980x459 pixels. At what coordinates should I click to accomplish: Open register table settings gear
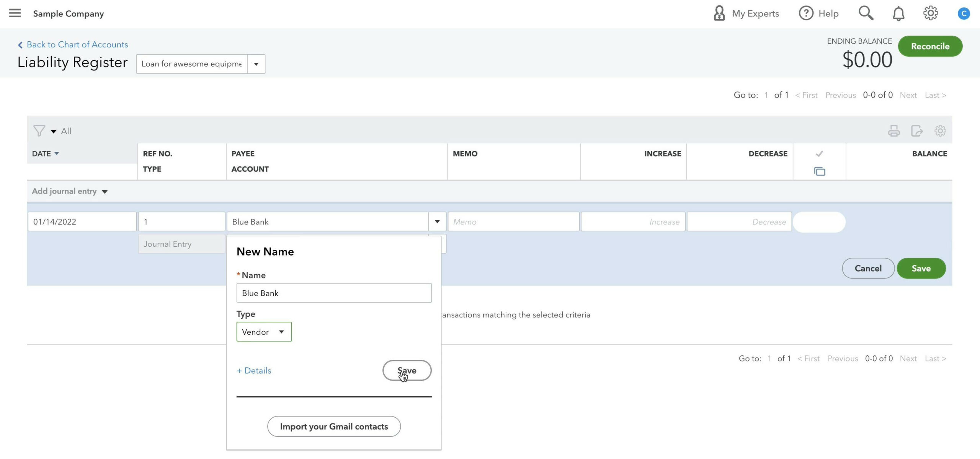tap(940, 131)
